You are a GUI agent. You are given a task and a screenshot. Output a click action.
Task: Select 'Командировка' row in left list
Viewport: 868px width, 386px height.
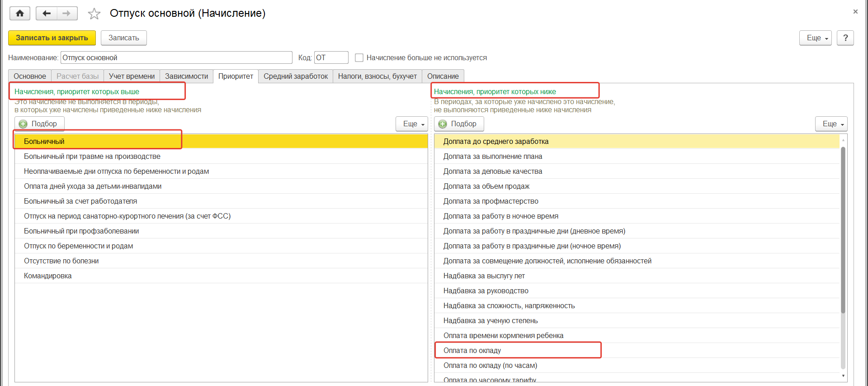click(x=48, y=276)
